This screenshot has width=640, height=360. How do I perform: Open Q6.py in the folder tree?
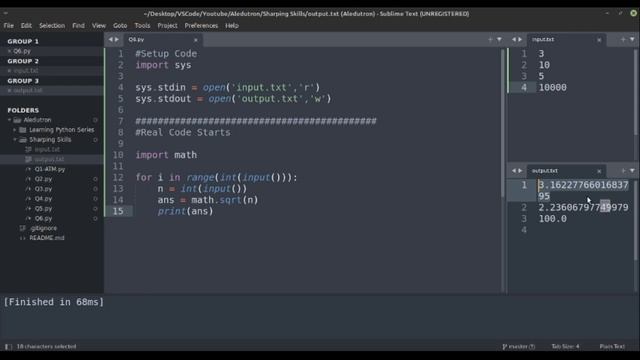[43, 218]
